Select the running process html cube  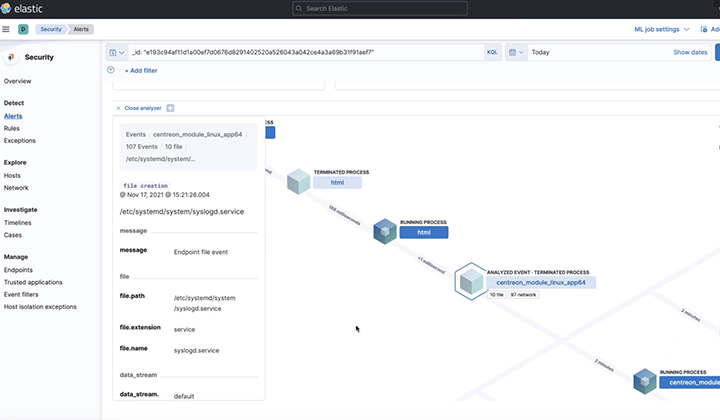(x=385, y=231)
